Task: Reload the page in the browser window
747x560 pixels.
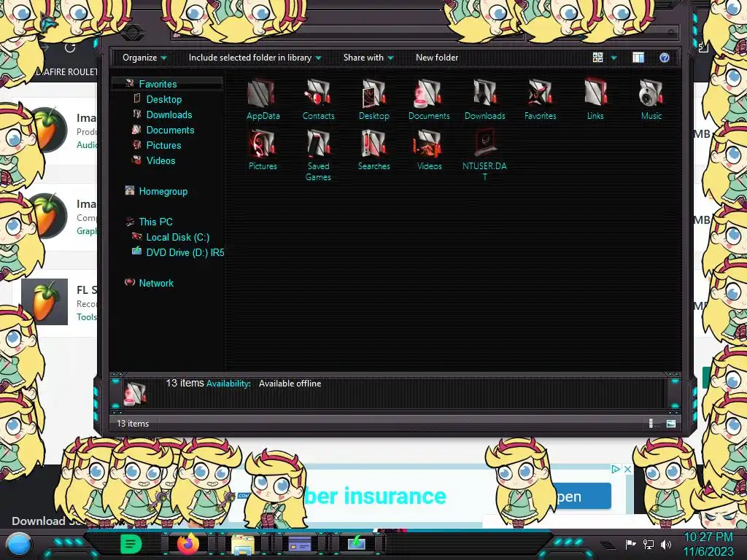Action: 70,48
